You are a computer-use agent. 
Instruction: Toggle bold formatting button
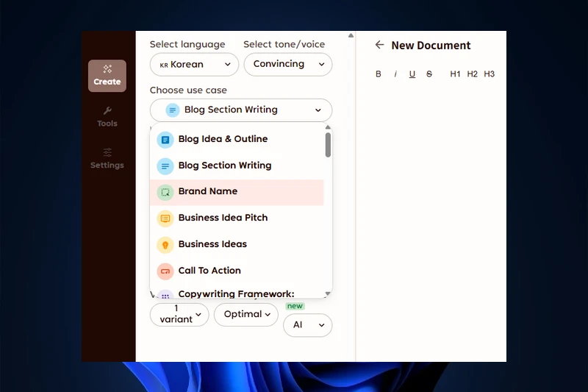point(379,74)
